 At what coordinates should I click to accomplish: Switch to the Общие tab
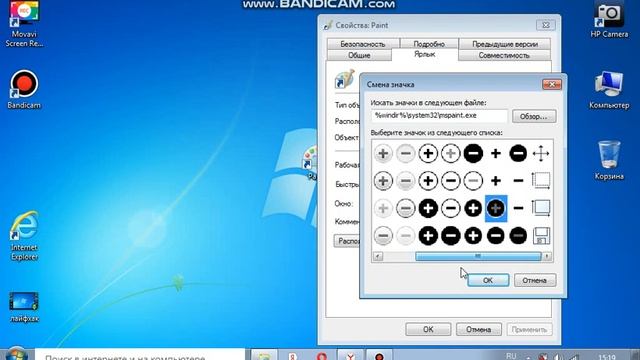click(x=359, y=55)
